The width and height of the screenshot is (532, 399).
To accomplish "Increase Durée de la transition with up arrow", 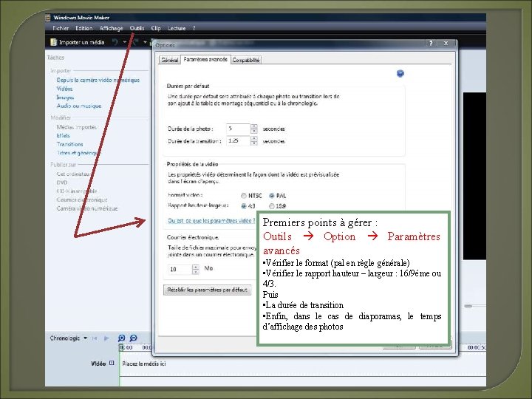I will click(x=253, y=138).
